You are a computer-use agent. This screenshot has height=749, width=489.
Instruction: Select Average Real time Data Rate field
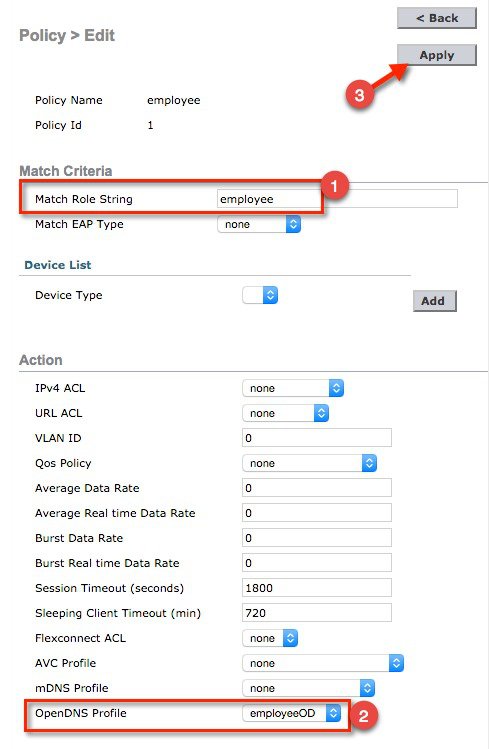[x=317, y=513]
